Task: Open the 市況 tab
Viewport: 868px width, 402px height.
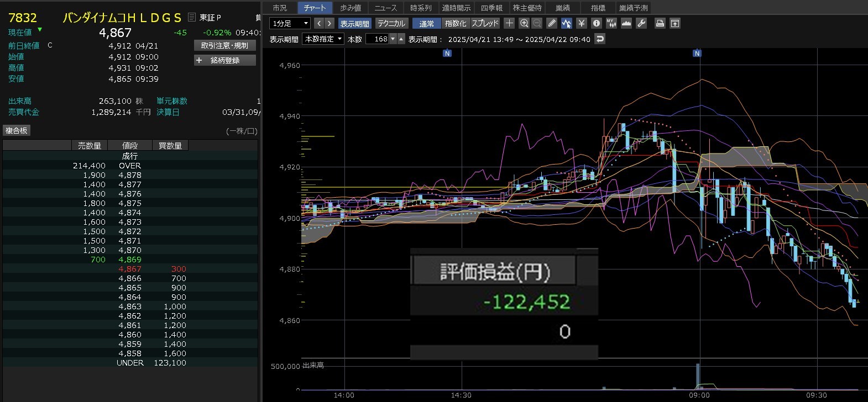Action: point(280,8)
